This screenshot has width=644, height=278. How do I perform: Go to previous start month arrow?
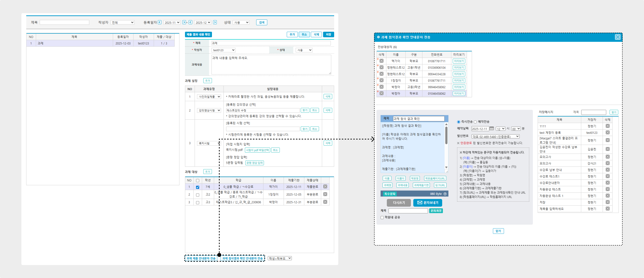(160, 22)
